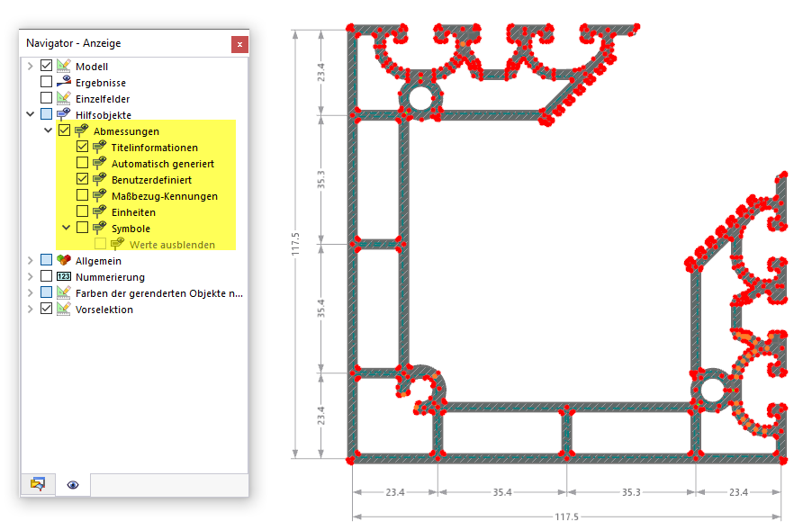Enable the Einzelfelder checkbox
Image resolution: width=812 pixels, height=530 pixels.
click(x=46, y=98)
